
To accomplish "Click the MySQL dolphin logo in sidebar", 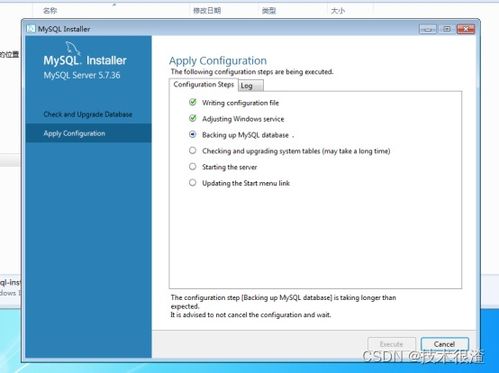I will [73, 48].
